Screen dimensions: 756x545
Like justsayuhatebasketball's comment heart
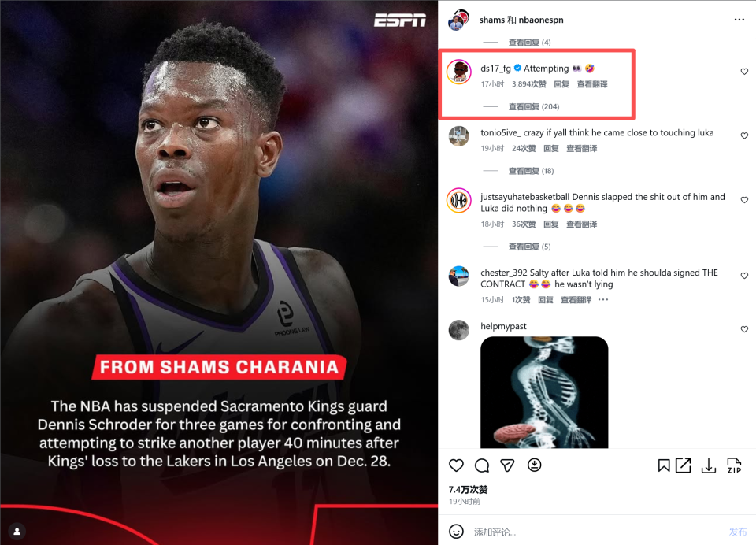pyautogui.click(x=744, y=200)
